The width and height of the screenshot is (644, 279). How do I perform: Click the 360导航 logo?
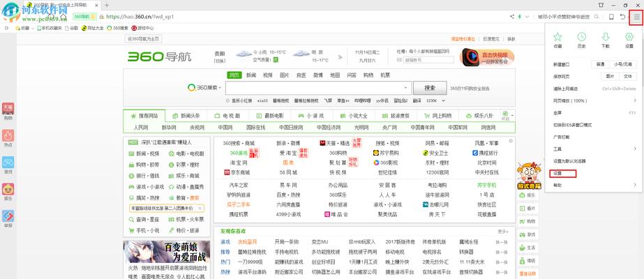click(x=159, y=56)
